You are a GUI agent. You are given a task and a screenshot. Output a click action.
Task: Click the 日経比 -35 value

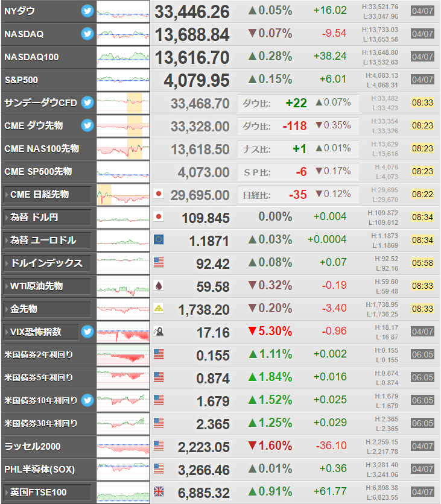tap(297, 195)
